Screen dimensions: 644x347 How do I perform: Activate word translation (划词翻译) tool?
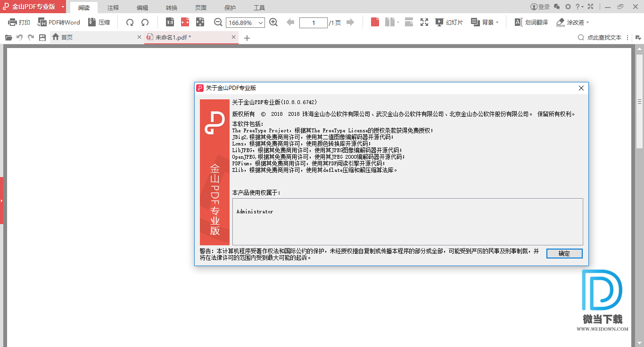(x=531, y=22)
